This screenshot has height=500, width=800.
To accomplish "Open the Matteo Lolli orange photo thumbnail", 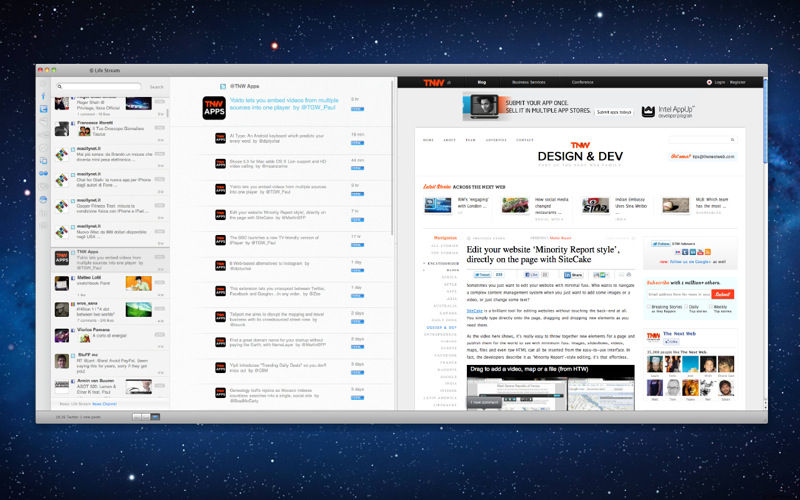I will 138,283.
